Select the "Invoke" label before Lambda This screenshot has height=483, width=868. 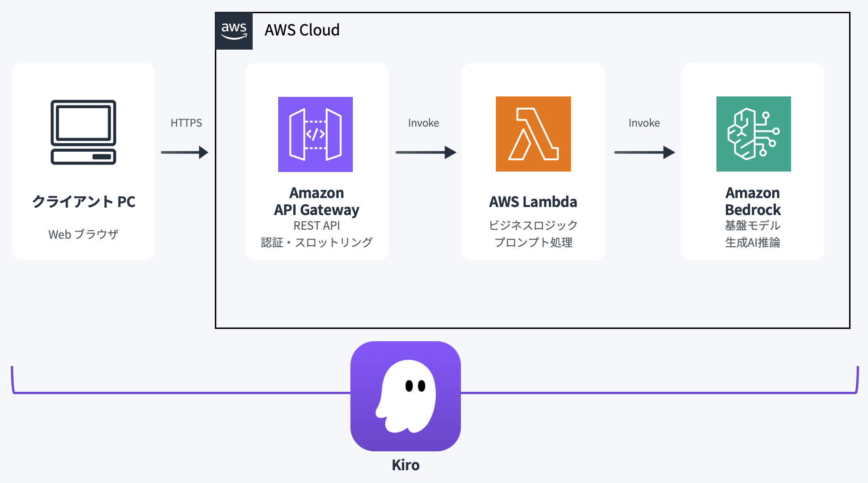point(424,123)
